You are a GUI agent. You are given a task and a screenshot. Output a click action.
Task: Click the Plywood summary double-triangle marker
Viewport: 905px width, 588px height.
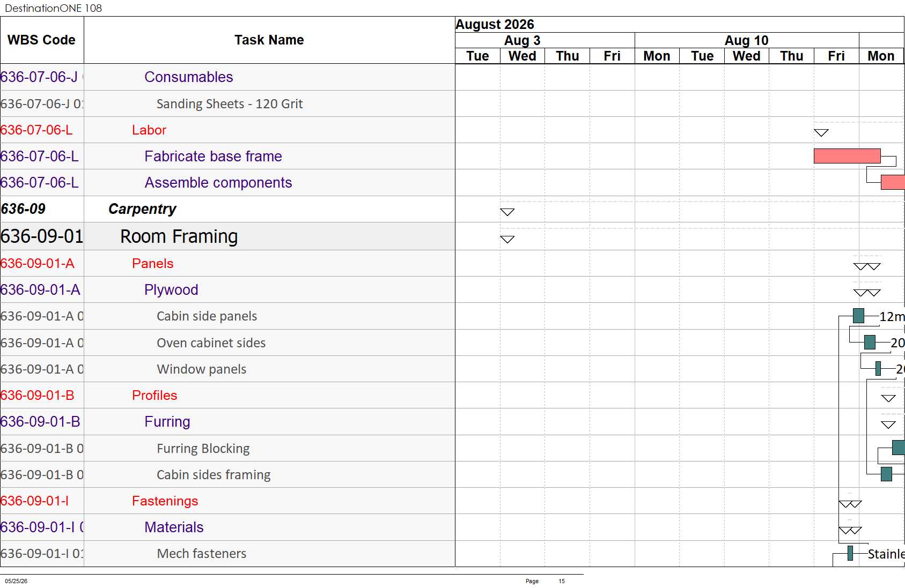click(x=867, y=293)
